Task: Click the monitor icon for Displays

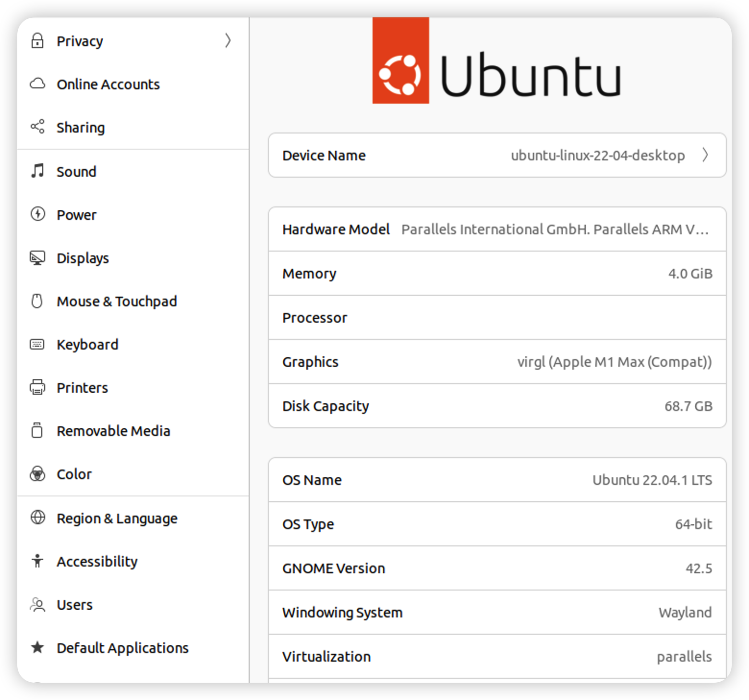Action: (37, 258)
